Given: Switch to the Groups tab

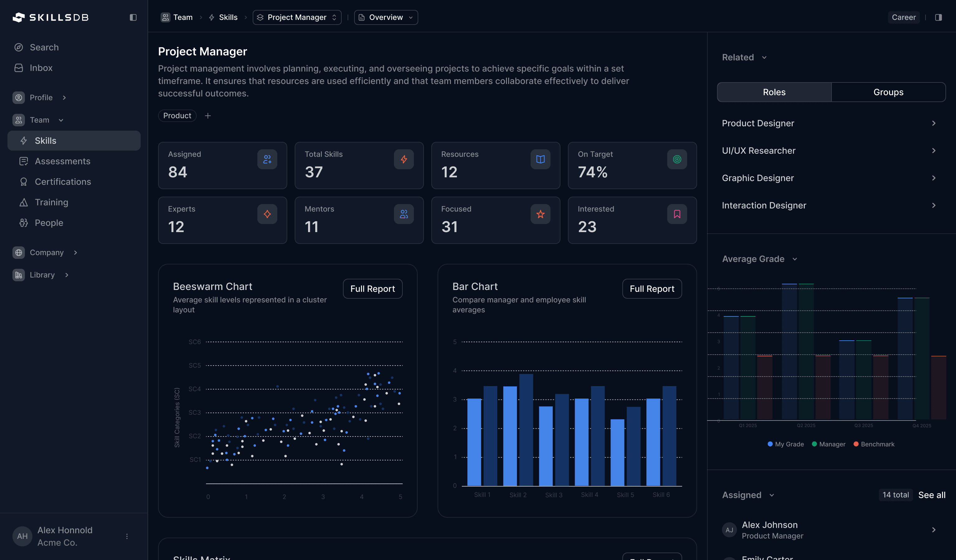Looking at the screenshot, I should (x=888, y=92).
